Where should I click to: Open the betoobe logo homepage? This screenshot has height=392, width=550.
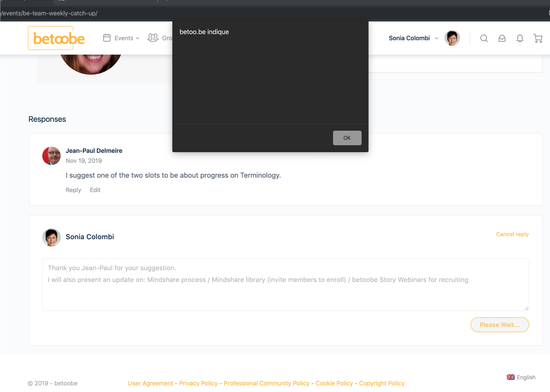point(56,38)
